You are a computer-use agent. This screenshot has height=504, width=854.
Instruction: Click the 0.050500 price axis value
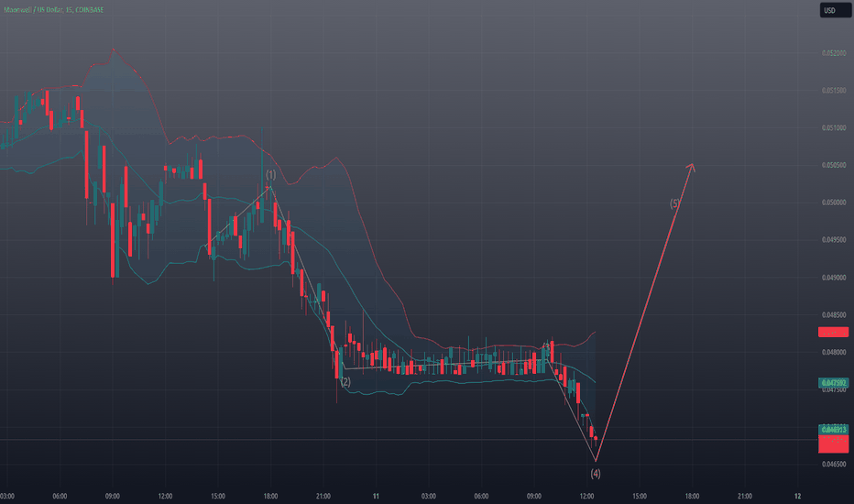834,165
